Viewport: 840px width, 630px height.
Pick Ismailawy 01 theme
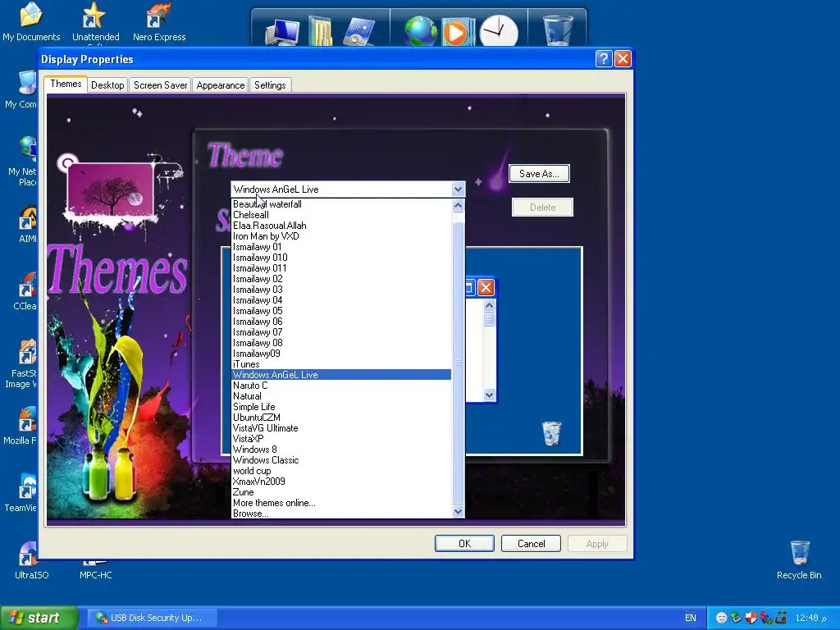tap(341, 247)
